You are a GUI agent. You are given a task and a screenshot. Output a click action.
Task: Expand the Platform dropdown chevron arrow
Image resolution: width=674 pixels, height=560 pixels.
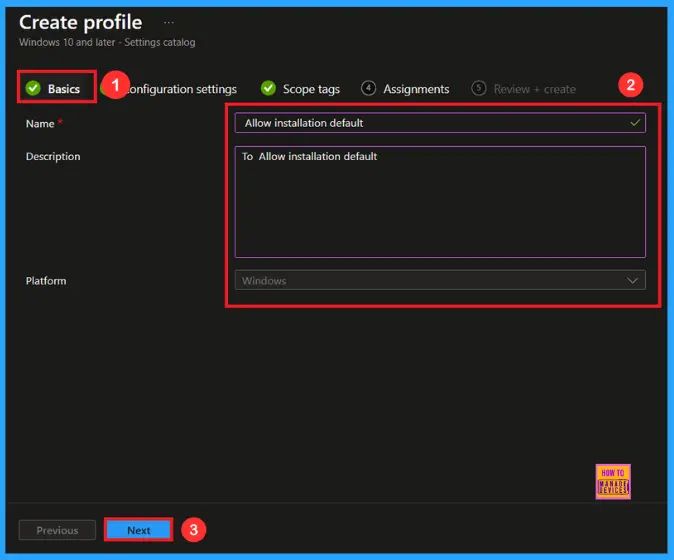(x=632, y=281)
